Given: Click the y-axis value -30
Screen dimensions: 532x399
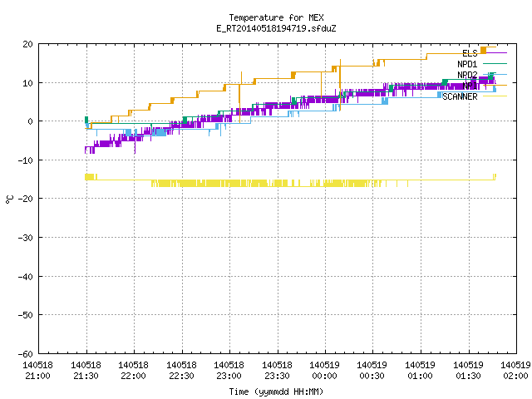Looking at the screenshot, I should click(26, 238).
